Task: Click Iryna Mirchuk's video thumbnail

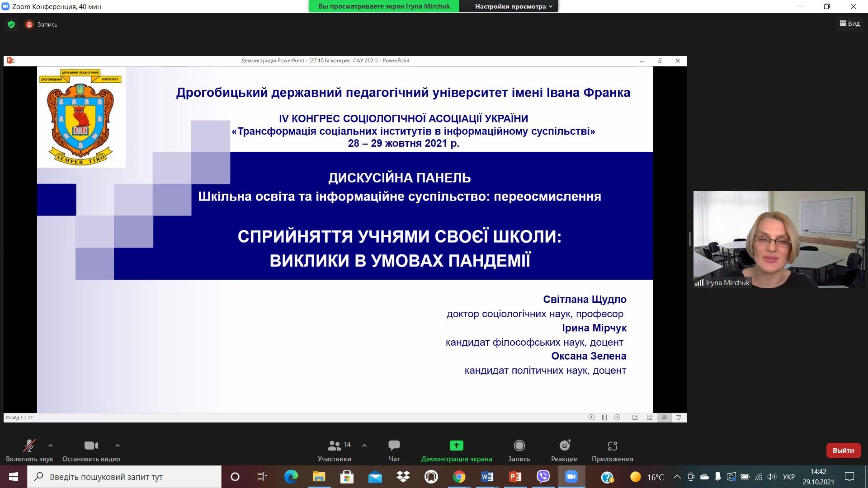Action: pos(778,239)
